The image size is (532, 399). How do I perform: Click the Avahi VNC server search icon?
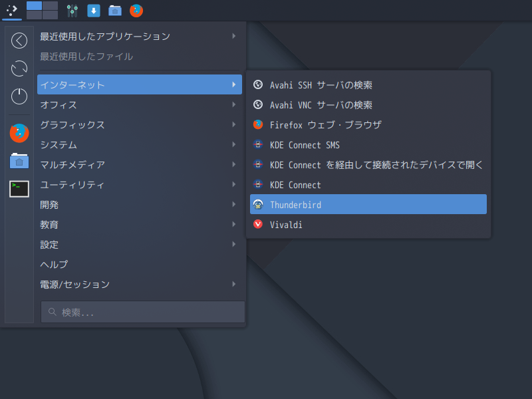pos(258,104)
